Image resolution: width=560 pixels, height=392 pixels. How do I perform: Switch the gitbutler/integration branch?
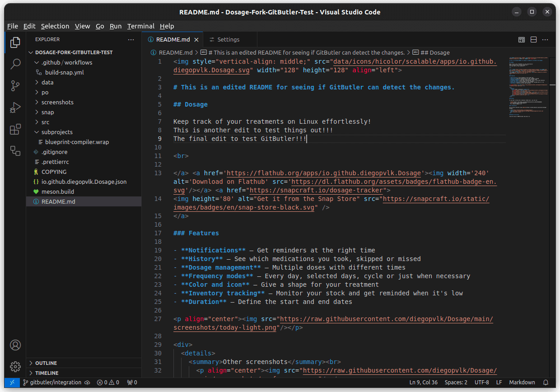(x=53, y=382)
